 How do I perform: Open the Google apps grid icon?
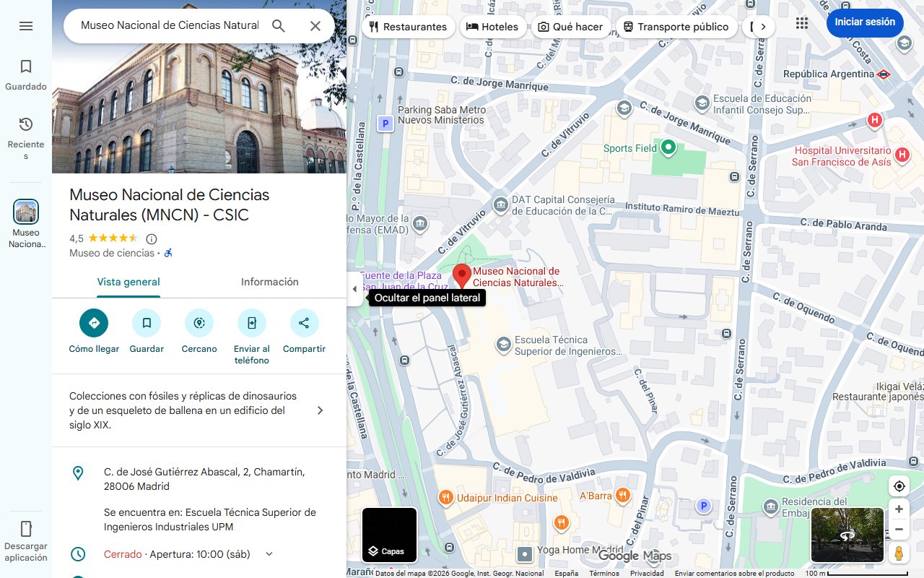pyautogui.click(x=802, y=23)
